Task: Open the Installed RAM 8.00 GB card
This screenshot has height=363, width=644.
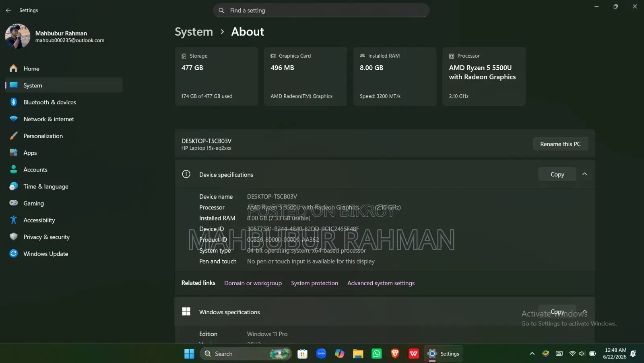Action: [x=395, y=76]
